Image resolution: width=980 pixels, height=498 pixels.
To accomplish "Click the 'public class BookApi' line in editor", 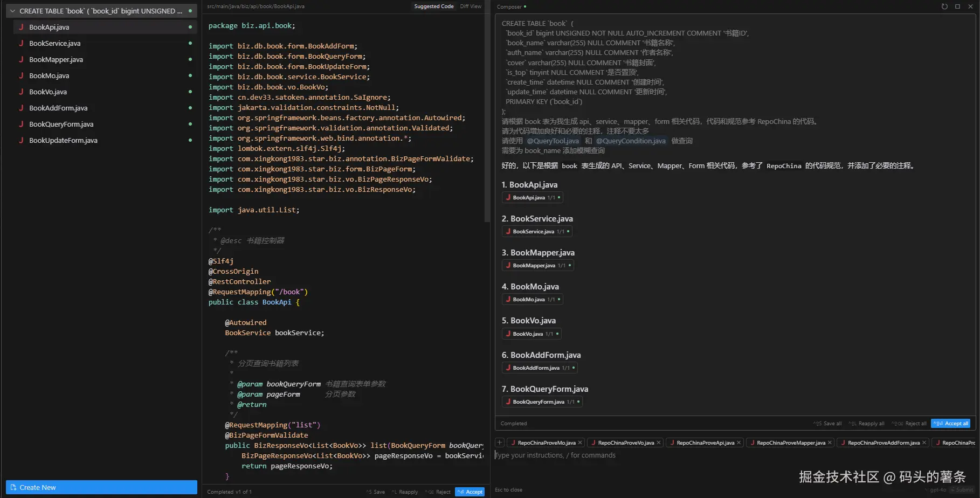I will [x=254, y=302].
